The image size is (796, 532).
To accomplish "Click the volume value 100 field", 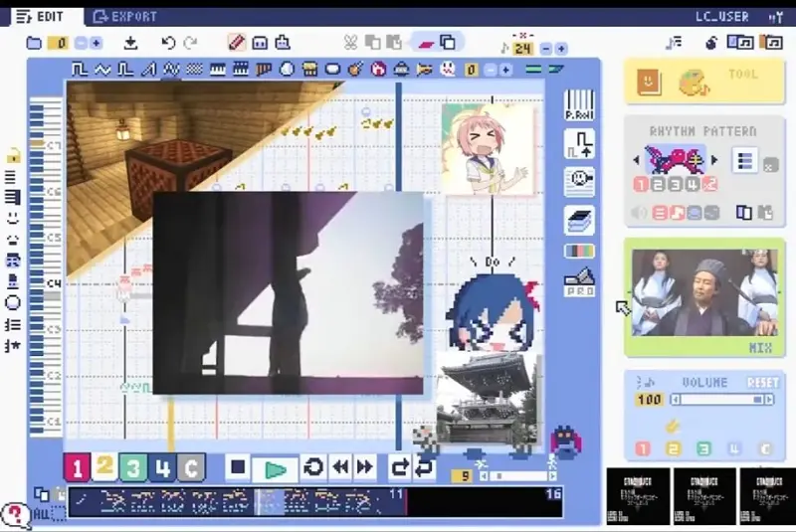I will tap(650, 400).
